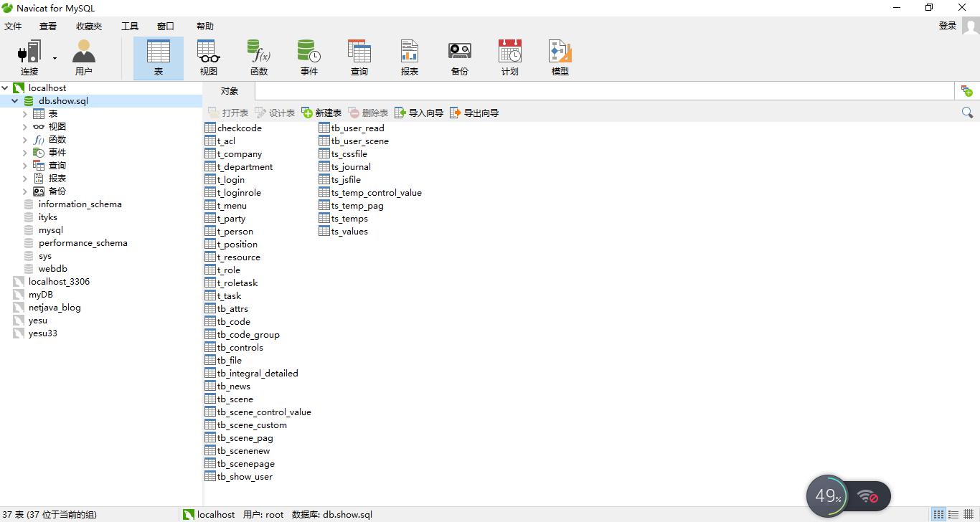Click the user avatar next to 登录
This screenshot has width=980, height=522.
[x=971, y=26]
